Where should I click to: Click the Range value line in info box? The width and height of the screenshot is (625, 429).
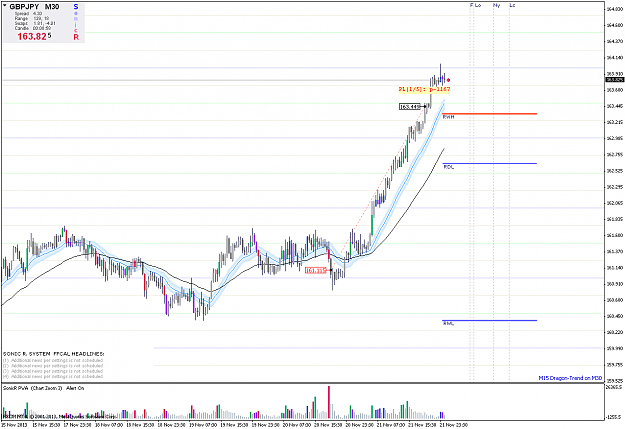click(32, 18)
